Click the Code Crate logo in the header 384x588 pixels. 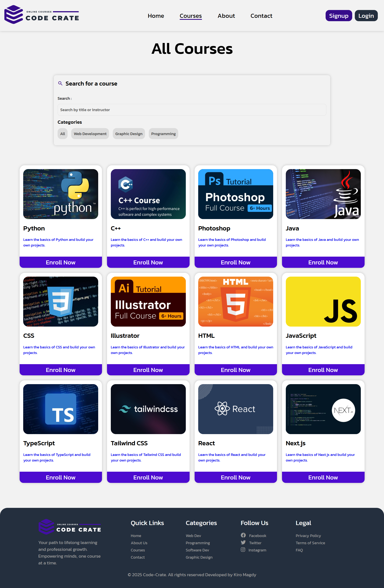point(42,15)
